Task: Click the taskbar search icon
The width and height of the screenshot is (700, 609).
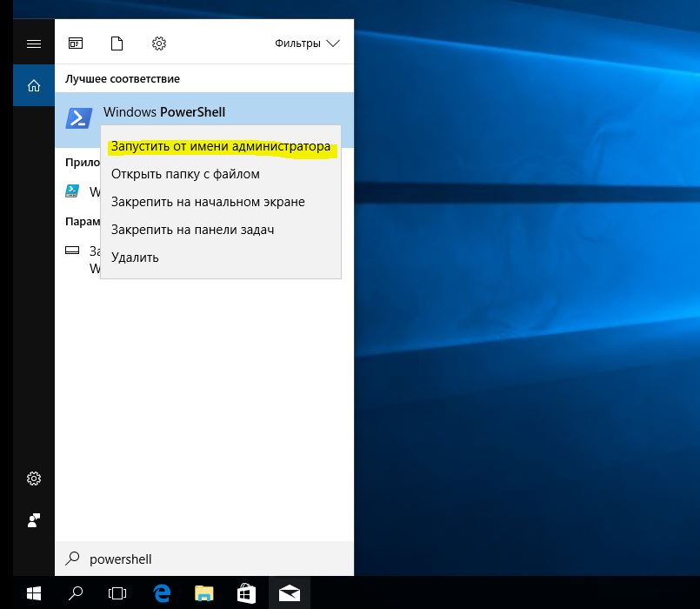Action: pos(76,593)
